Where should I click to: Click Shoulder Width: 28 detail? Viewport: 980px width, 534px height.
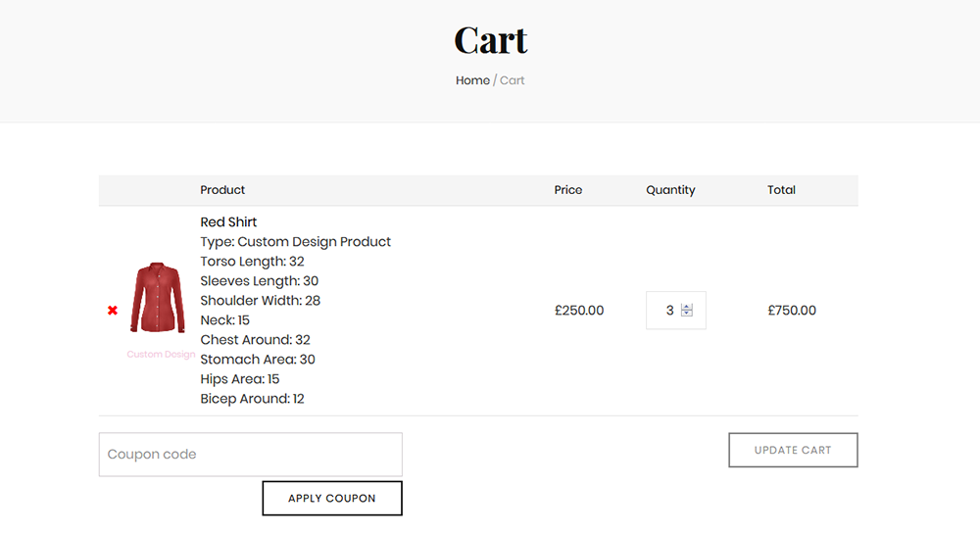pos(260,301)
